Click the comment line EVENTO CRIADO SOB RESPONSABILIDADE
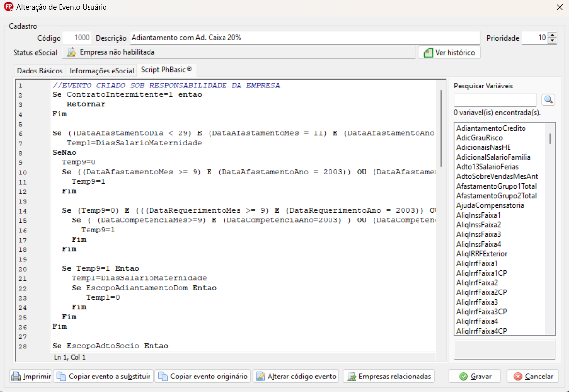This screenshot has width=569, height=392. pyautogui.click(x=166, y=85)
